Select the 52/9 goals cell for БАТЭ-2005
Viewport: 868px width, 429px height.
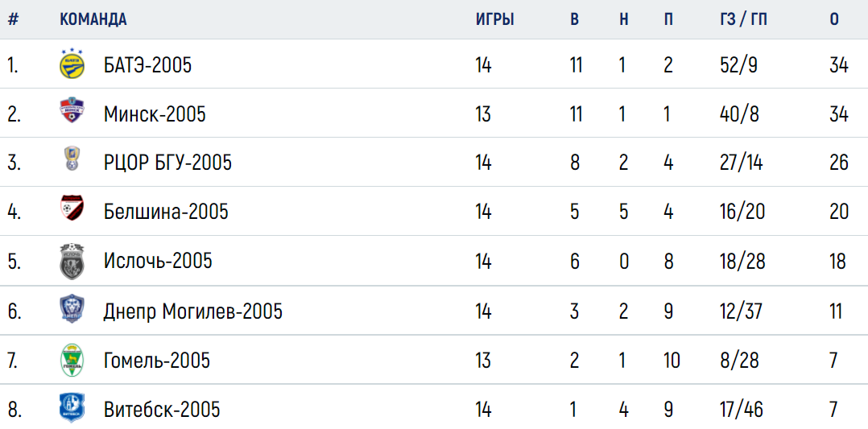(736, 66)
